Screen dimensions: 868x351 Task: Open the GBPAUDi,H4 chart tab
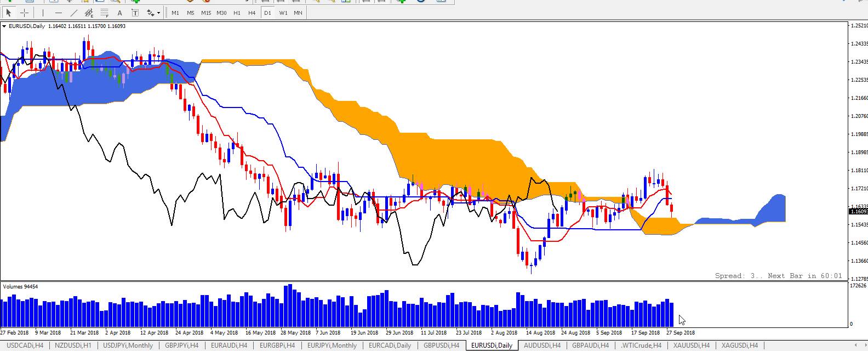click(x=590, y=346)
